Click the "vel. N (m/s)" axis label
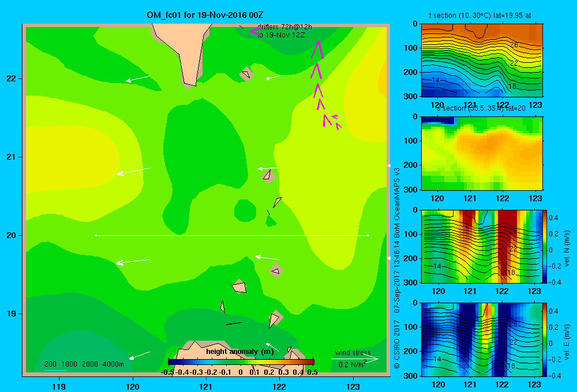The height and width of the screenshot is (392, 577). pos(567,248)
